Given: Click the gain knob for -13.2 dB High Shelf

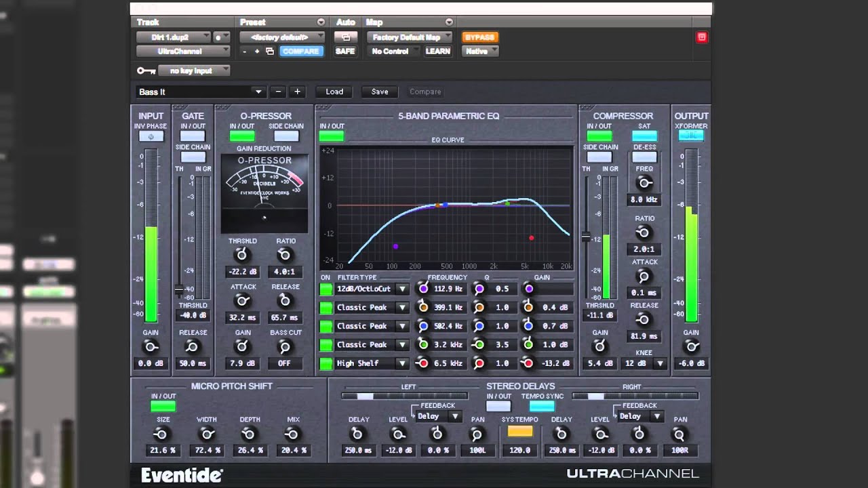Looking at the screenshot, I should pos(528,363).
